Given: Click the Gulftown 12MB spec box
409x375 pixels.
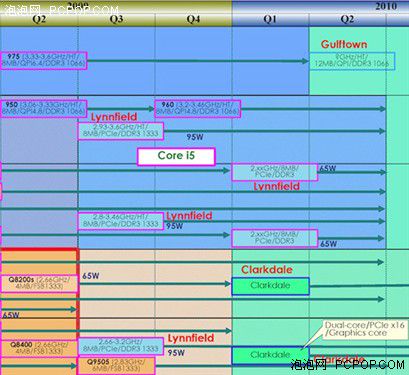Looking at the screenshot, I should [352, 61].
